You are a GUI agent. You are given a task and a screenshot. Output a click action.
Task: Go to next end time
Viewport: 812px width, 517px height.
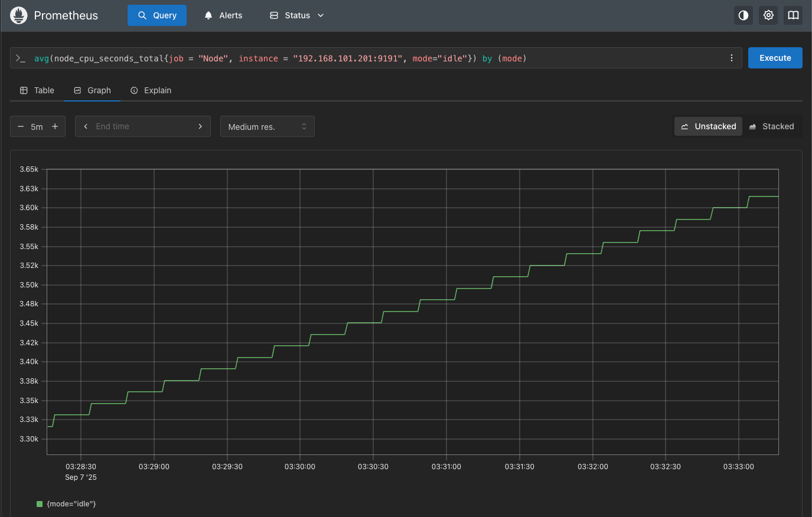click(200, 126)
